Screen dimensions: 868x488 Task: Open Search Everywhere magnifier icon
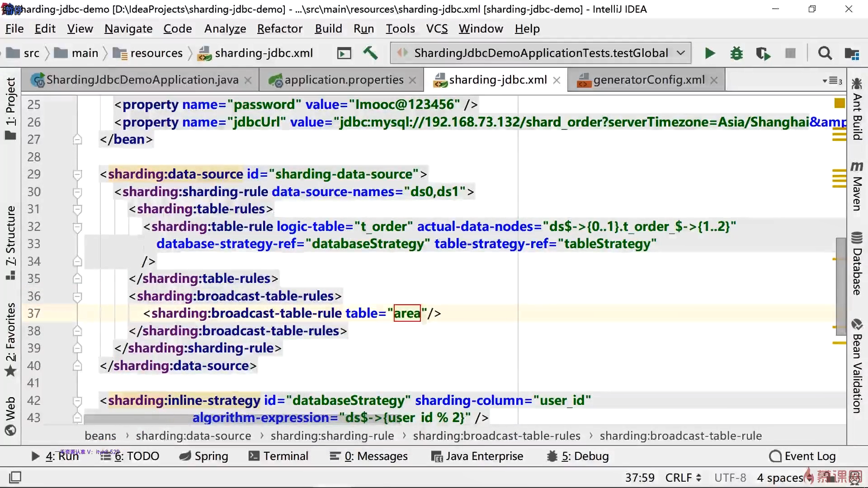pyautogui.click(x=825, y=53)
